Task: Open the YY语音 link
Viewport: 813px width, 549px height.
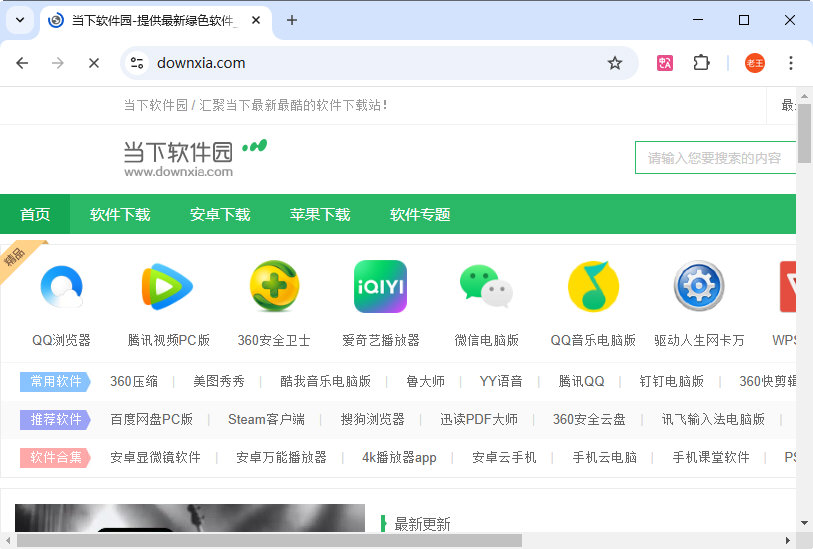Action: (501, 382)
